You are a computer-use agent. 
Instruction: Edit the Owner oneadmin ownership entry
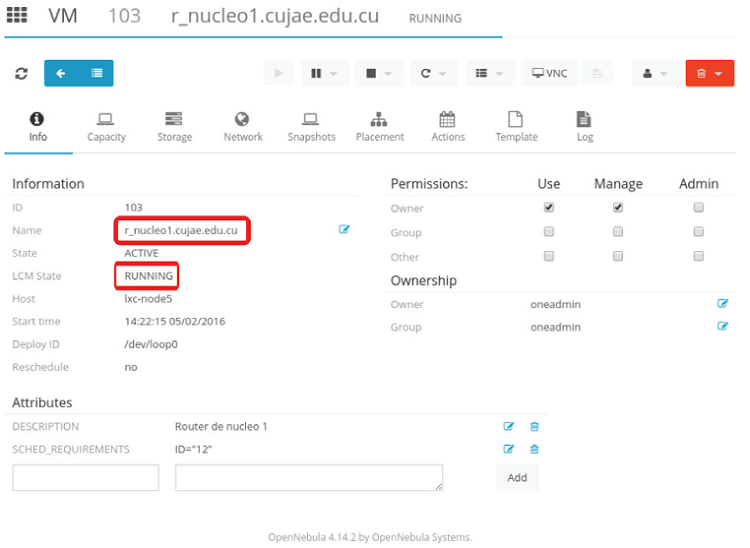click(722, 303)
